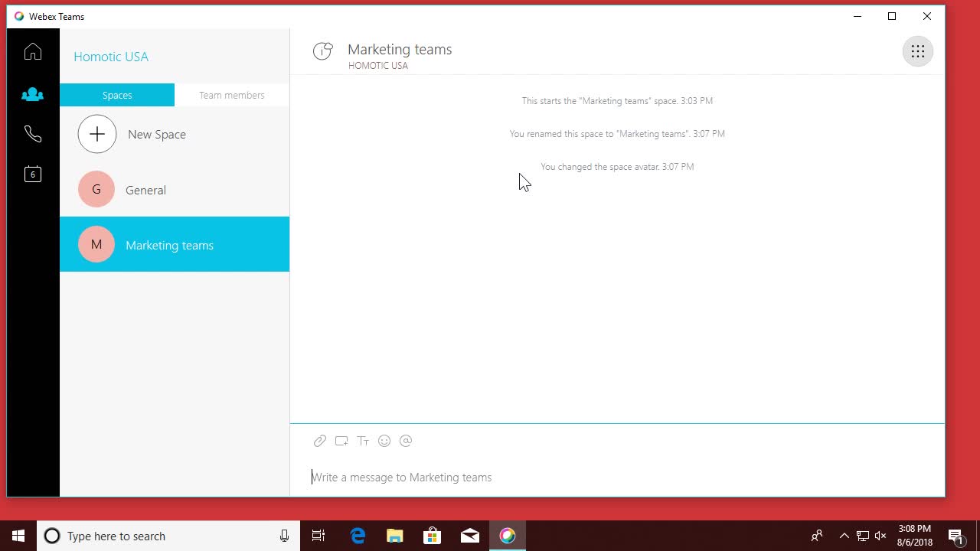Open the Marketing teams space in list
The height and width of the screenshot is (551, 980).
point(175,245)
